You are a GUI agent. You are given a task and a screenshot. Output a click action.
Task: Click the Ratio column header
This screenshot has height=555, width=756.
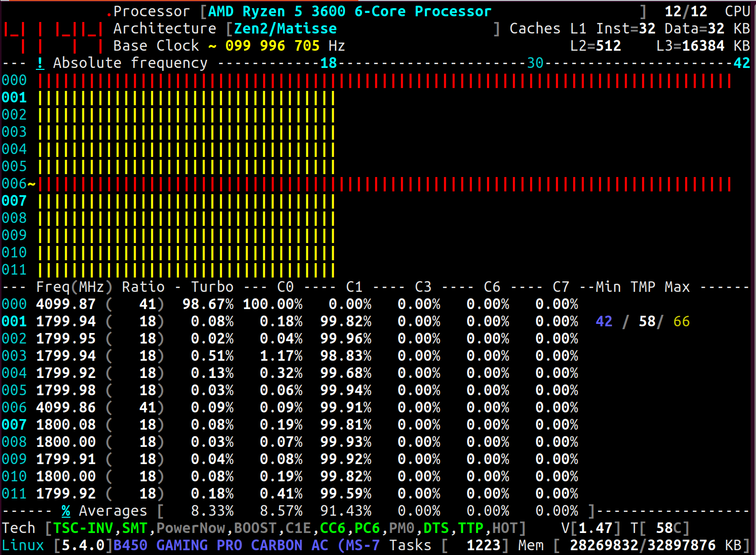pos(143,287)
